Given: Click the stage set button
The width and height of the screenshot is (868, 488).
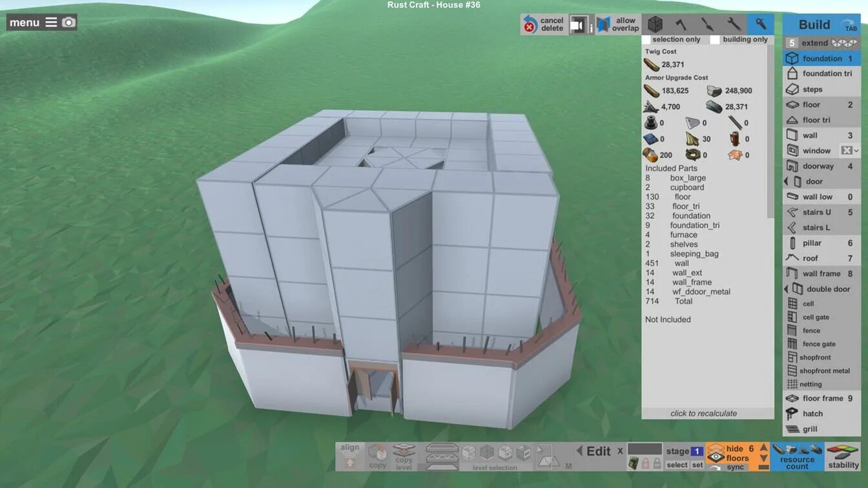Looking at the screenshot, I should pyautogui.click(x=697, y=465).
